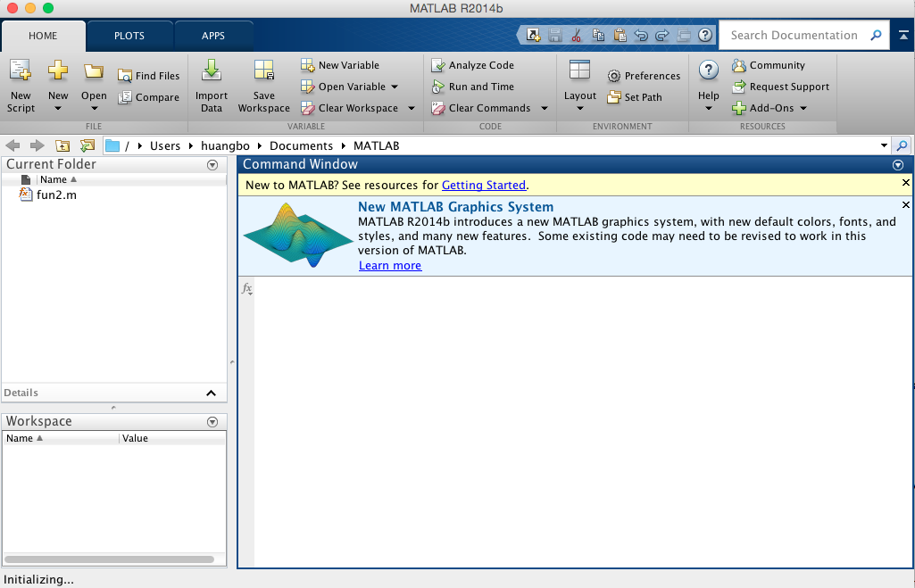Open a file with Open folder icon
The image size is (915, 588).
click(x=94, y=71)
